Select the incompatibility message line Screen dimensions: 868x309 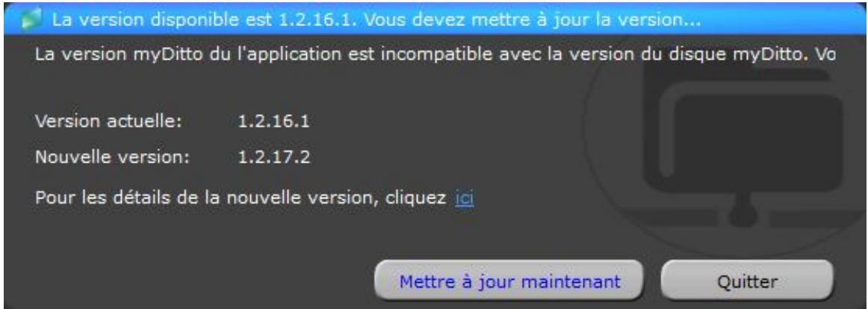[x=435, y=56]
